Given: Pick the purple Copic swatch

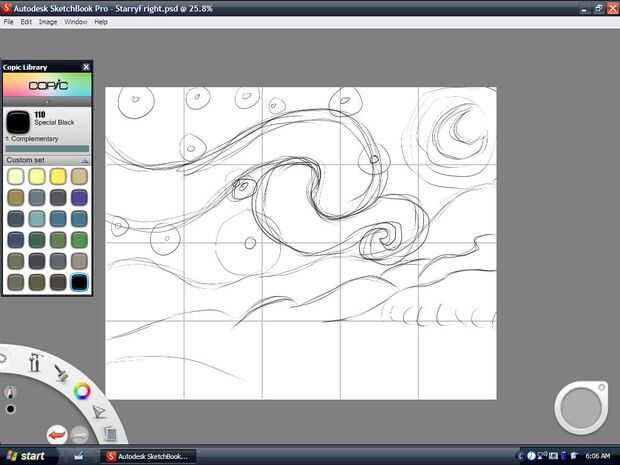Looking at the screenshot, I should 79,197.
